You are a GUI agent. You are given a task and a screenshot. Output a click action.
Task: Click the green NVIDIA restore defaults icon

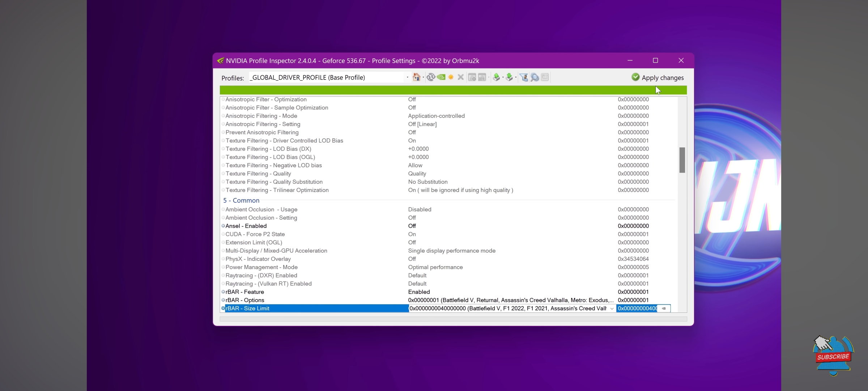(x=441, y=77)
